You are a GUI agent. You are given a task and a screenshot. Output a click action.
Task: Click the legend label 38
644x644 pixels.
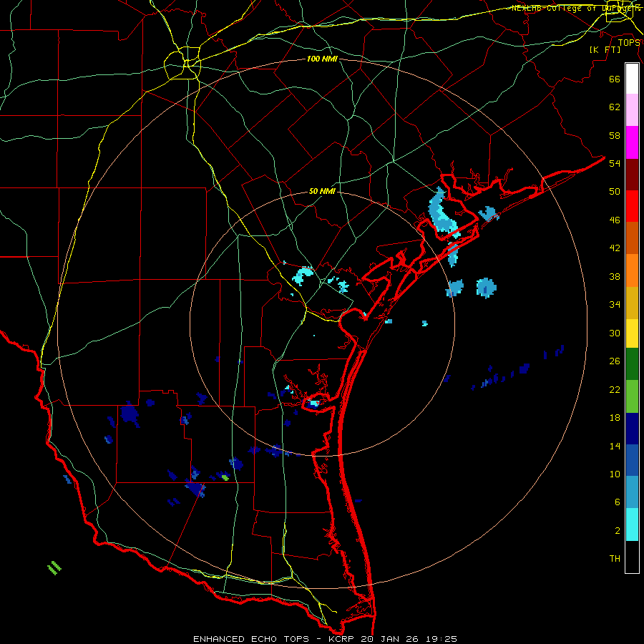[615, 276]
